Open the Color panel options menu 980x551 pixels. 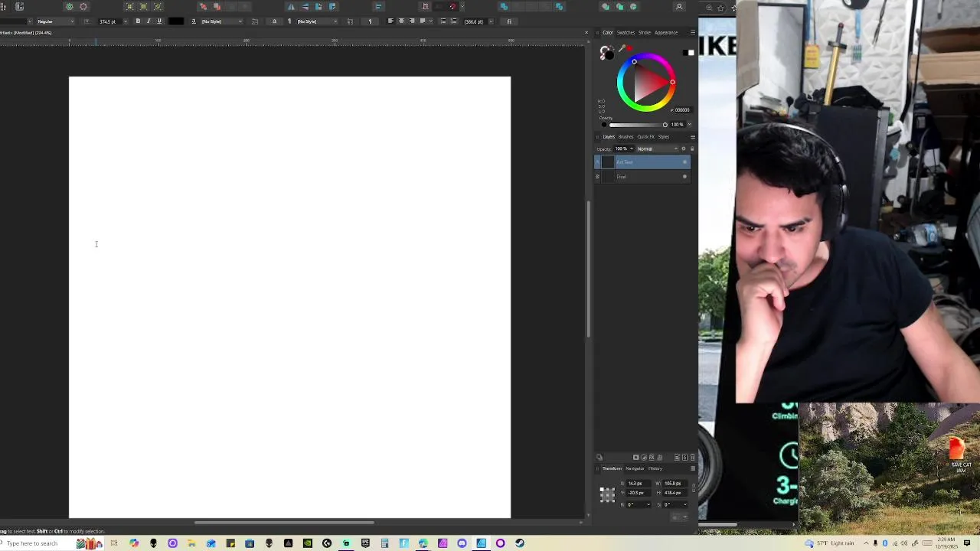(x=693, y=32)
